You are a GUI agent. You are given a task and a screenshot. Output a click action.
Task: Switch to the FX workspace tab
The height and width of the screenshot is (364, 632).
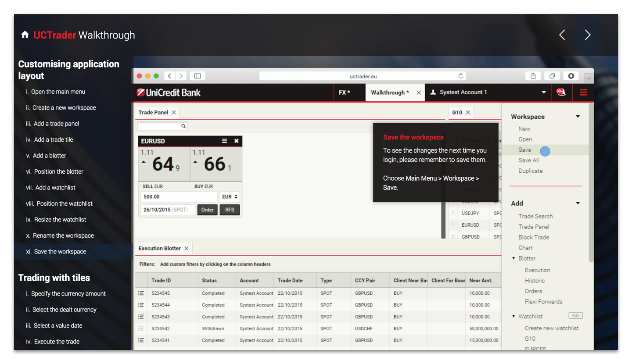point(345,93)
